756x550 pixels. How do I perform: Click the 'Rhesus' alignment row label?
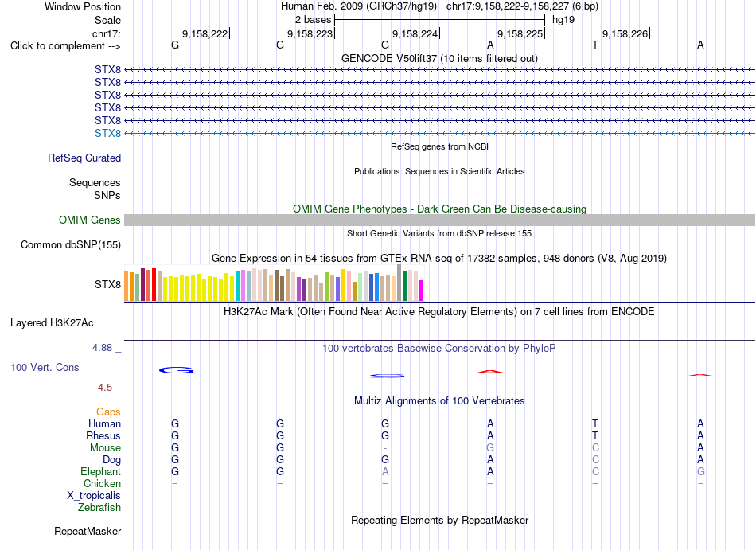[103, 435]
